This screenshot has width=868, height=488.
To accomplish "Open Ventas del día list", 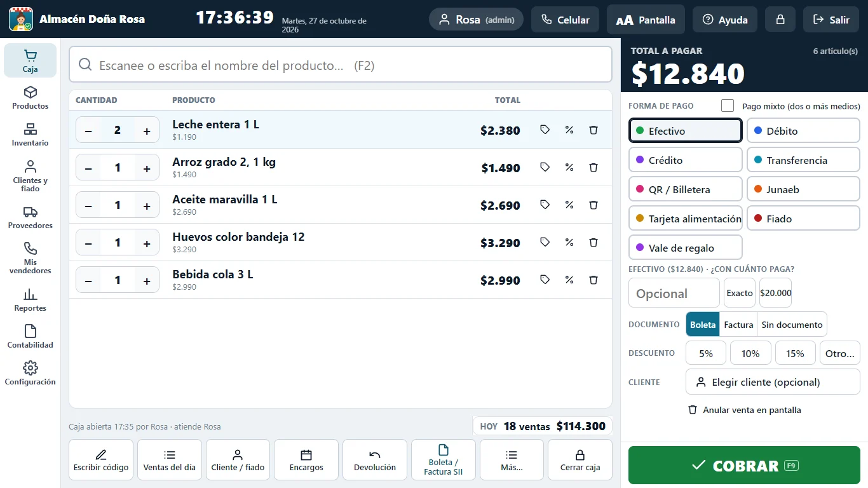I will [x=170, y=460].
